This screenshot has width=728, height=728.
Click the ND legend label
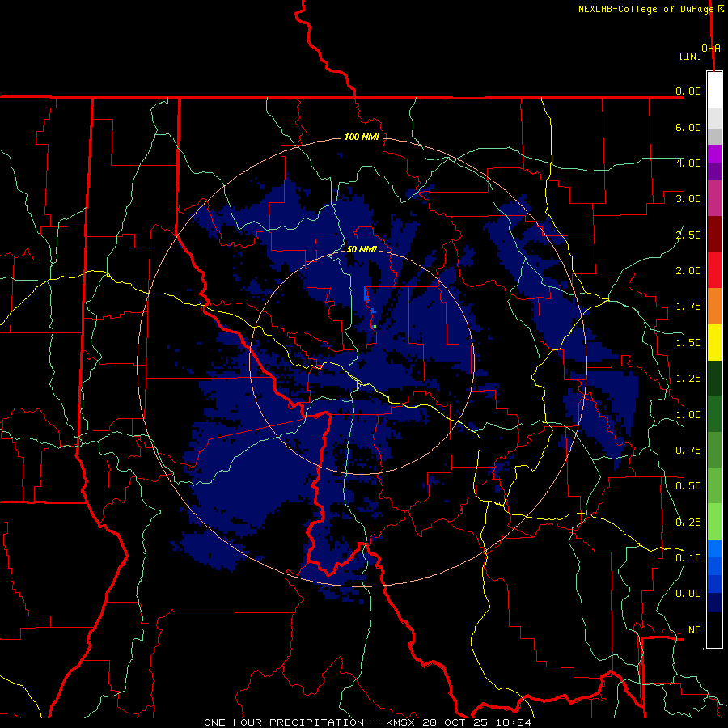pyautogui.click(x=695, y=630)
